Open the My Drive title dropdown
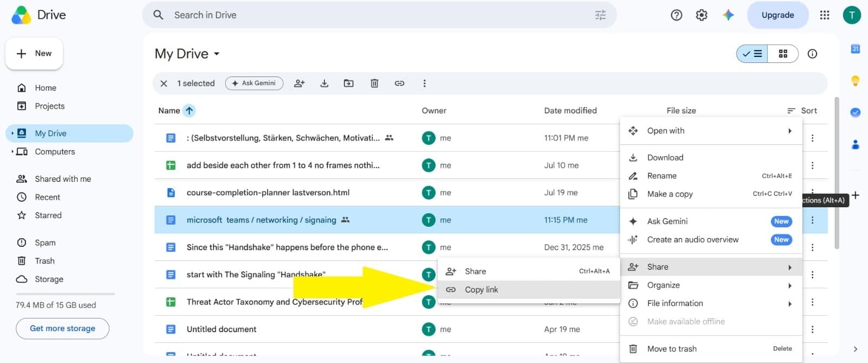This screenshot has height=363, width=868. click(x=187, y=54)
